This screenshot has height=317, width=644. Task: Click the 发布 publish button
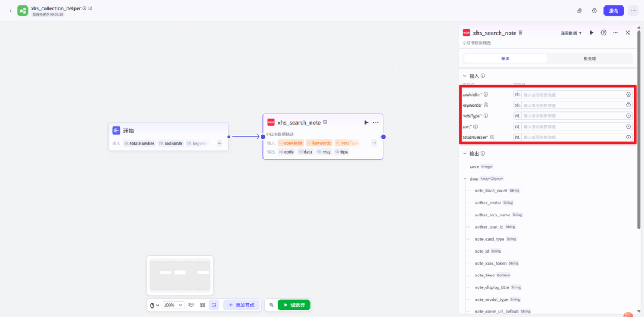pos(613,11)
